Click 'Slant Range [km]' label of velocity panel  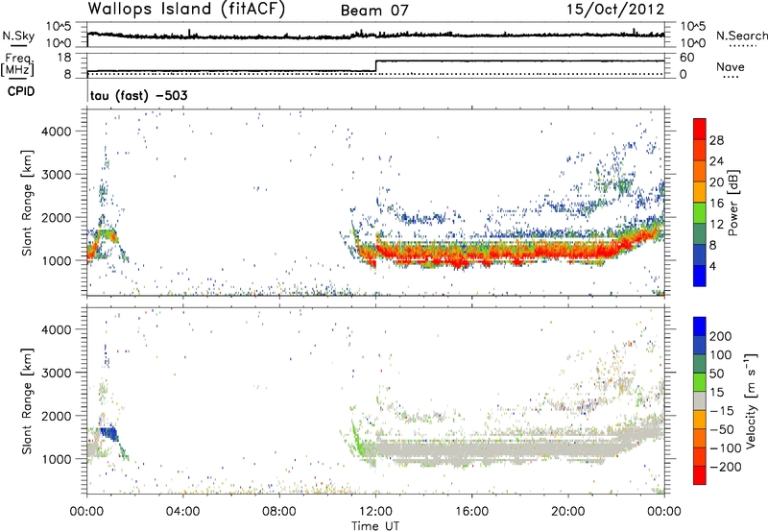coord(27,401)
